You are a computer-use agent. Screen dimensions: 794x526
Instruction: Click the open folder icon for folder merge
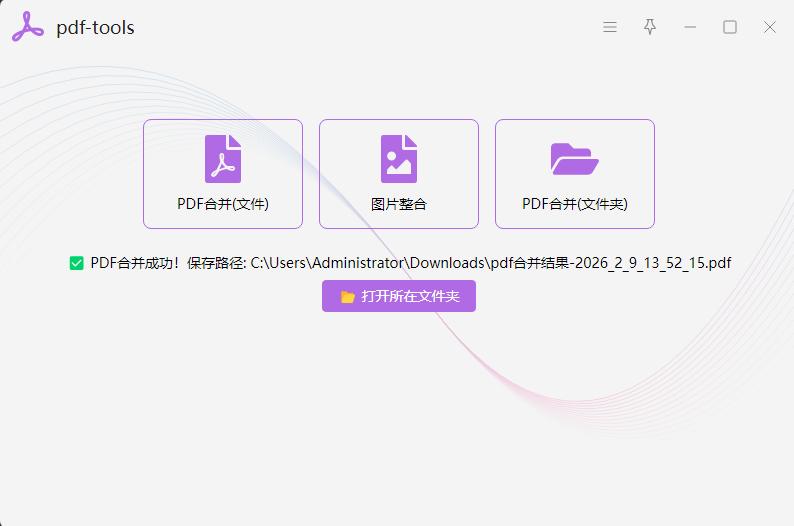click(574, 159)
